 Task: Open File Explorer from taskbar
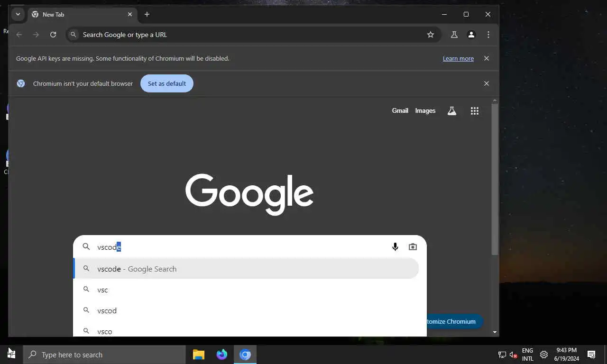click(x=199, y=355)
